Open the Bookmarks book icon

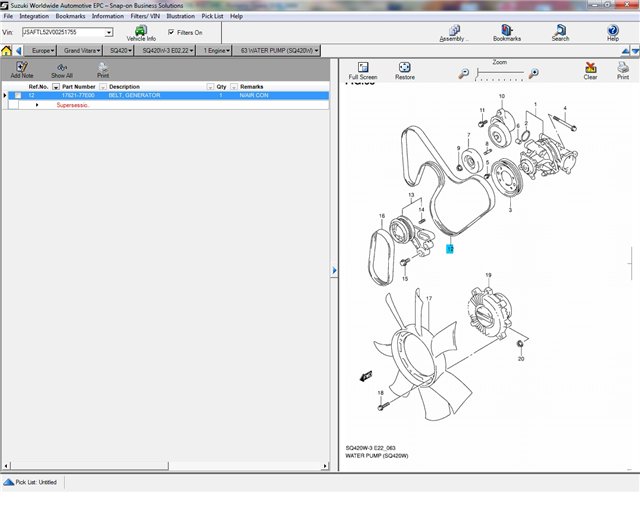[x=506, y=31]
